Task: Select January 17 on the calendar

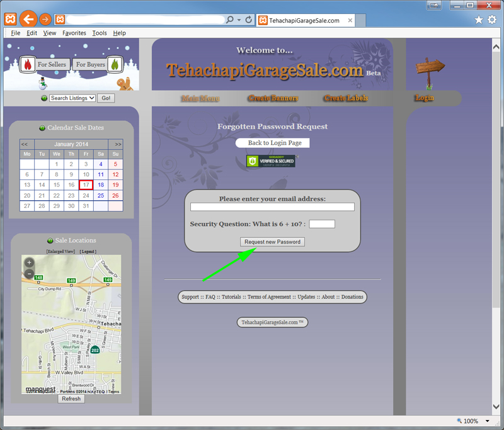Action: click(86, 185)
